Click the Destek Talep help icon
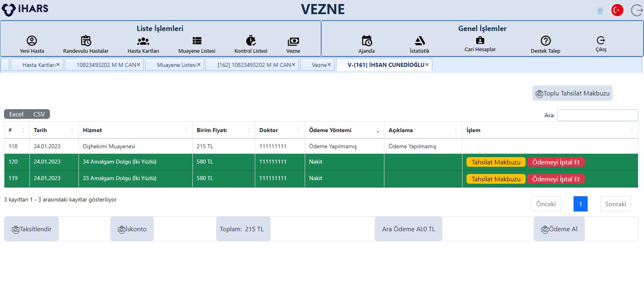The width and height of the screenshot is (644, 282). [x=545, y=41]
